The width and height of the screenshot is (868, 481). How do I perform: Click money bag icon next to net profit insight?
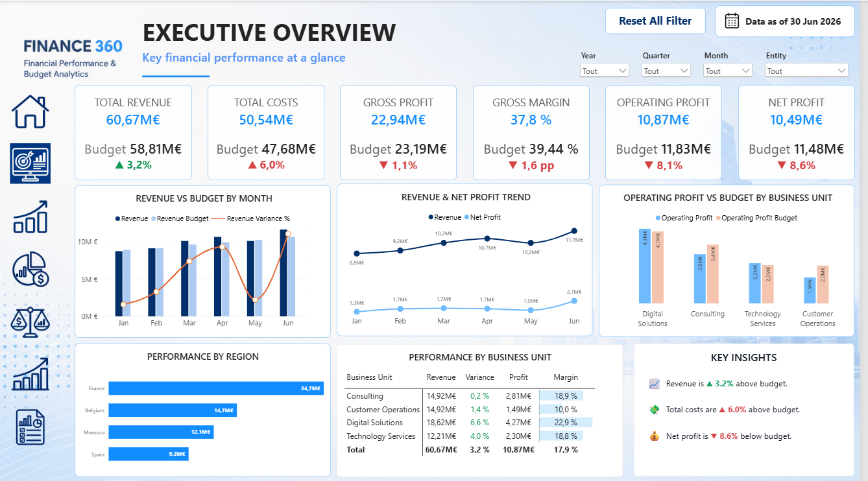654,436
